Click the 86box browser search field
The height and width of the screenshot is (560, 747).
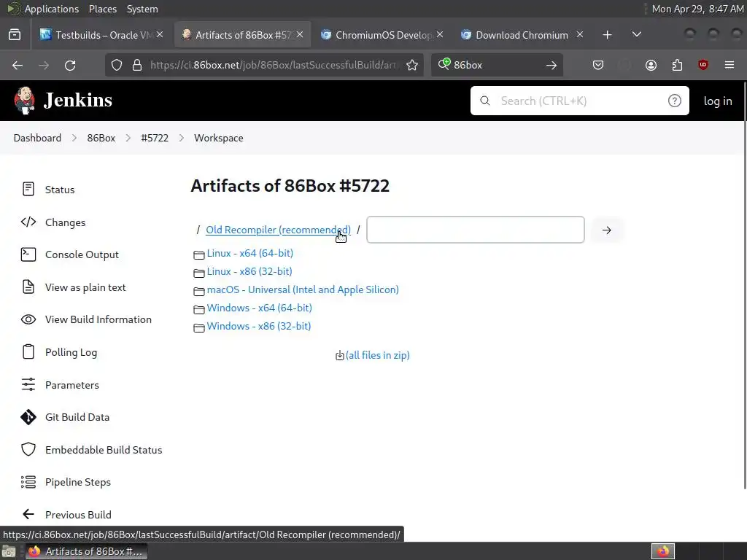click(x=495, y=65)
